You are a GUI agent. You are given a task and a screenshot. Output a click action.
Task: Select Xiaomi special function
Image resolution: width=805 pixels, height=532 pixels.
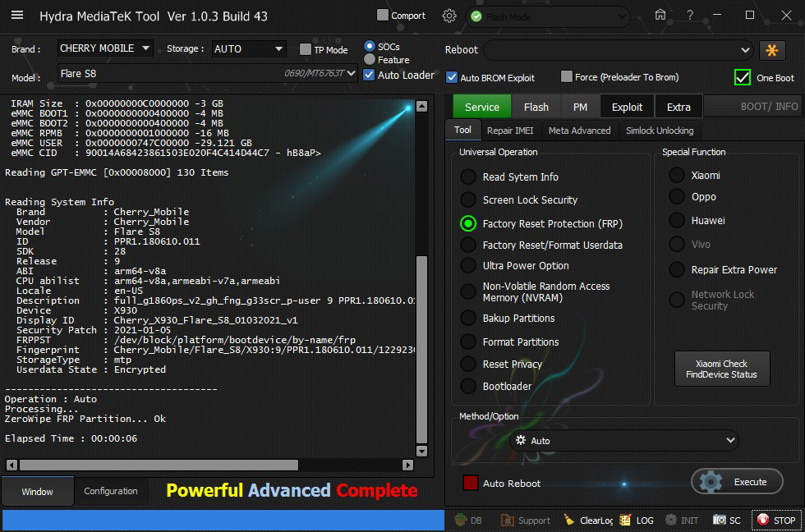coord(677,175)
